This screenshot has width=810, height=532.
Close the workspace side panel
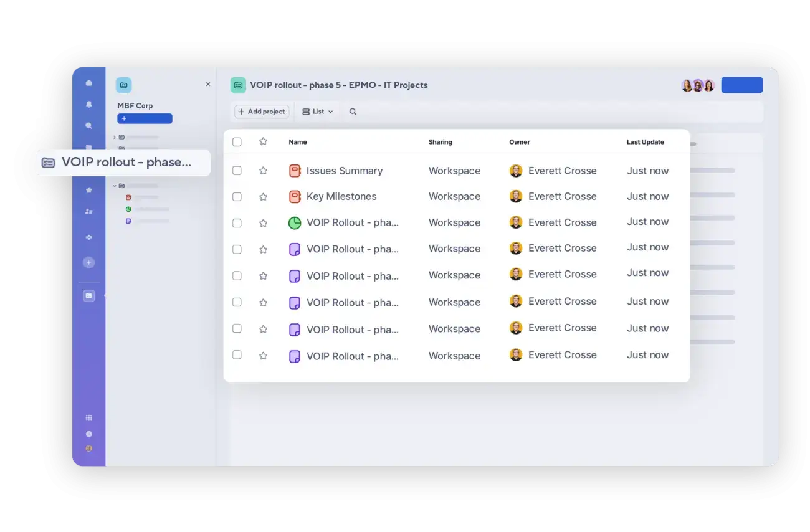(208, 84)
